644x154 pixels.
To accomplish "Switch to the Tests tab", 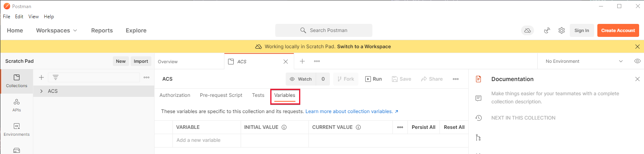I will click(x=258, y=95).
